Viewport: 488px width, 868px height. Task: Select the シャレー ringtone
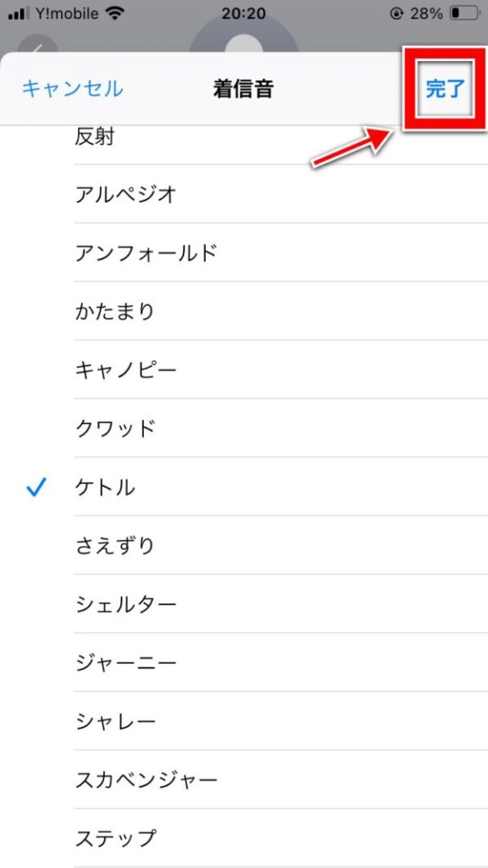click(x=244, y=721)
